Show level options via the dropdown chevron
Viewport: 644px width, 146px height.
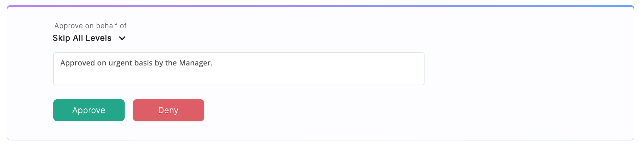pos(122,38)
